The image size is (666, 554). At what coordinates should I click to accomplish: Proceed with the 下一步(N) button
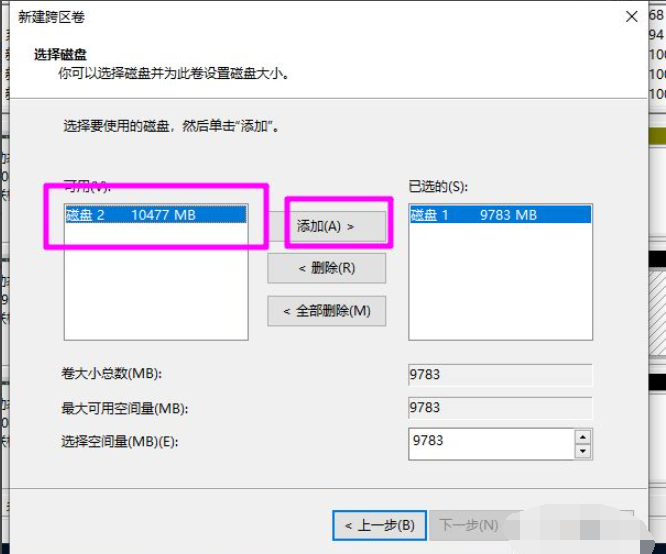pyautogui.click(x=469, y=525)
